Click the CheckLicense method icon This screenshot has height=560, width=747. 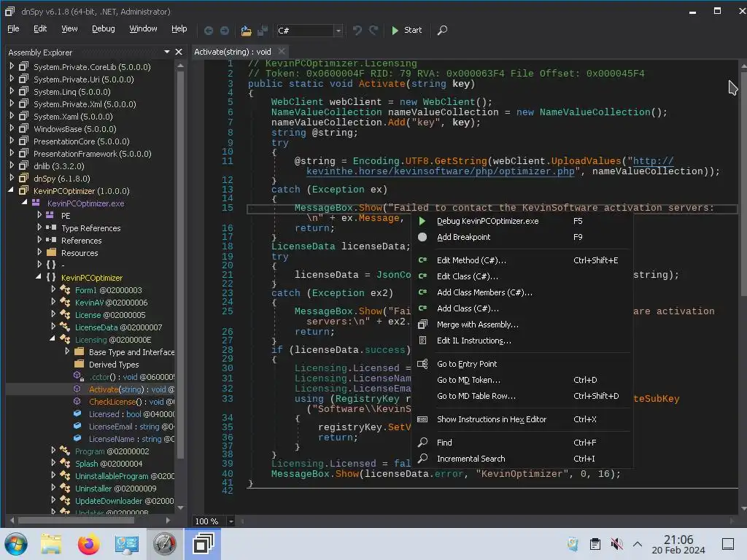click(x=77, y=401)
